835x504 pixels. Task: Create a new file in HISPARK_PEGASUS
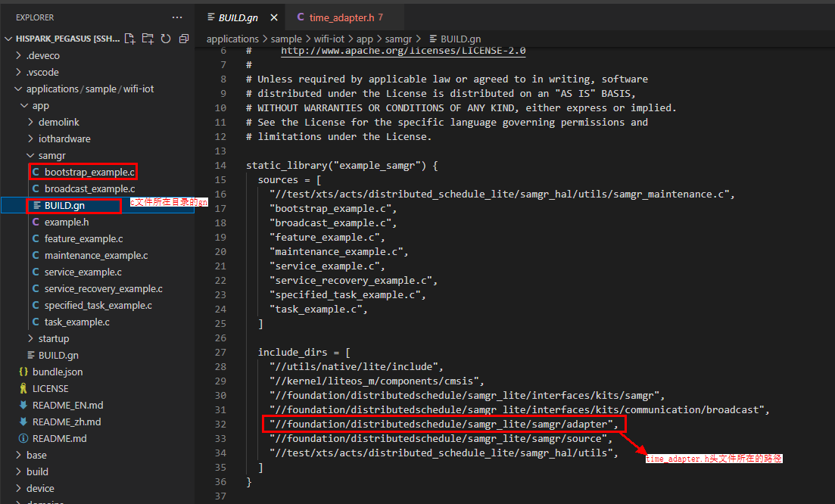pyautogui.click(x=129, y=39)
